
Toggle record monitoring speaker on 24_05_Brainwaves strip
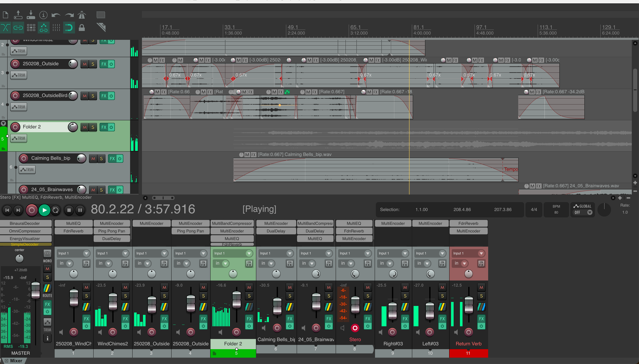pos(303,328)
